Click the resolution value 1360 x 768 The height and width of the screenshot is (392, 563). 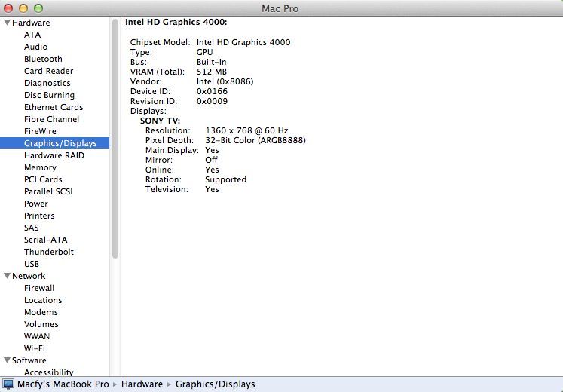point(246,130)
